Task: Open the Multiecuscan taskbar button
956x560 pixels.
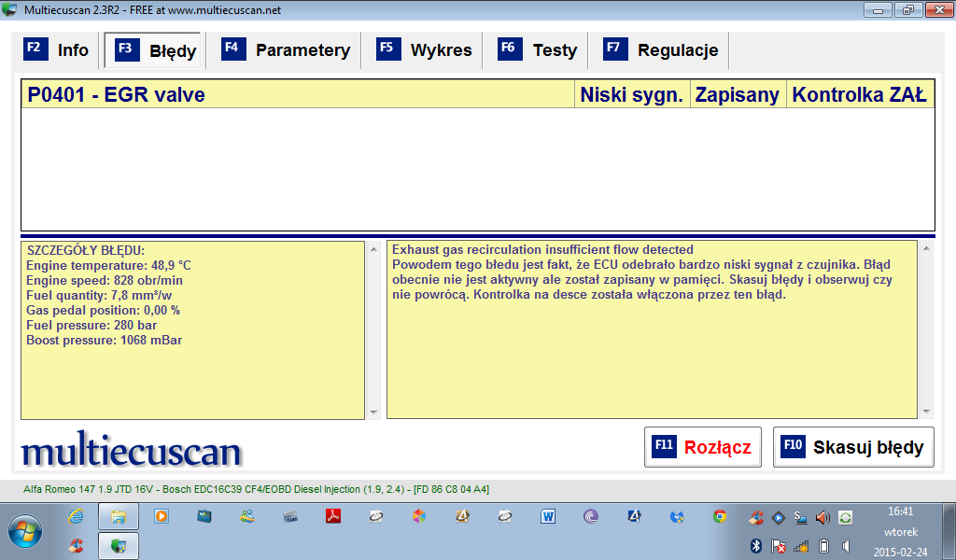Action: click(119, 545)
